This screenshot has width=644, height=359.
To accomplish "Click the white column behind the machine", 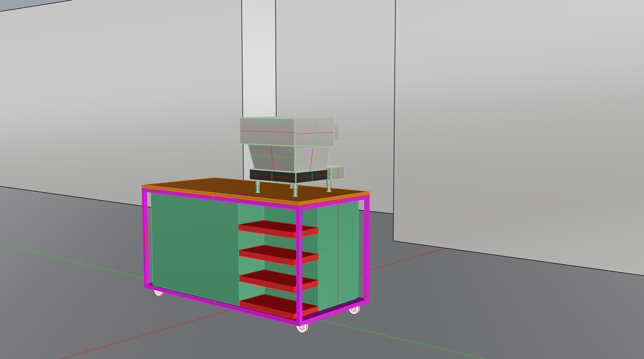I will coord(259,59).
